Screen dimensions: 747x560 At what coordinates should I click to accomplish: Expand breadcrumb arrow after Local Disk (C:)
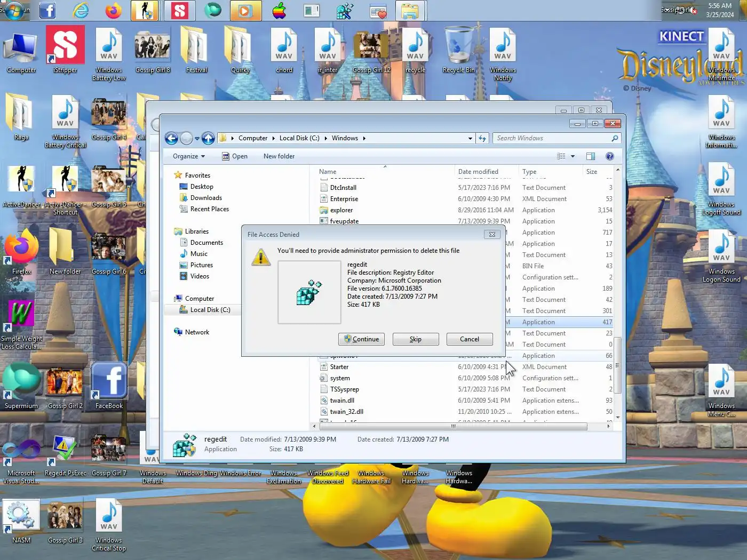coord(325,138)
